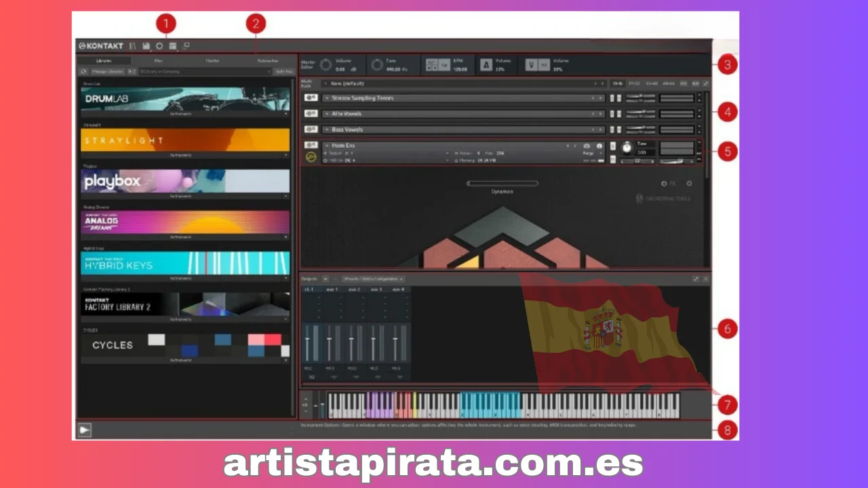Open the Presets / Batch Configuration dropdown
The image size is (868, 488).
pos(374,279)
